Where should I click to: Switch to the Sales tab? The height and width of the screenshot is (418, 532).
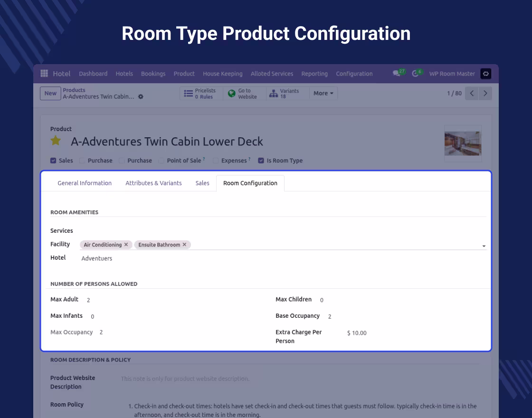[202, 183]
